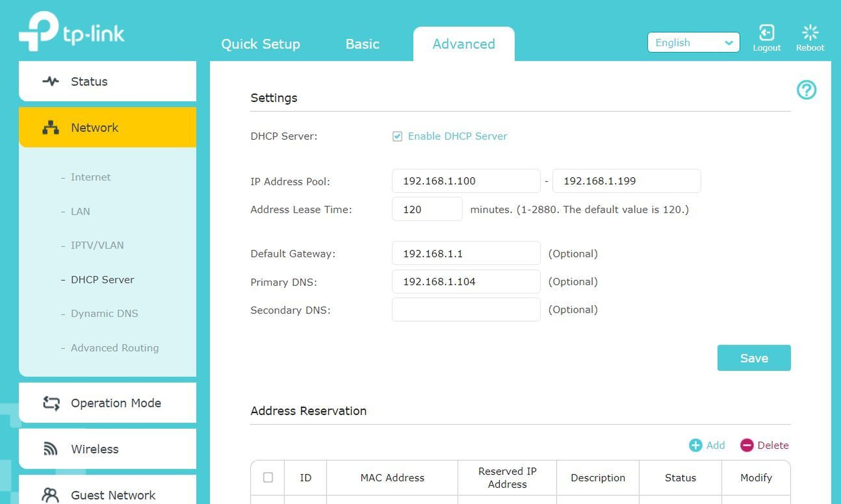The width and height of the screenshot is (841, 504).
Task: Click the Primary DNS input field
Action: coord(466,282)
